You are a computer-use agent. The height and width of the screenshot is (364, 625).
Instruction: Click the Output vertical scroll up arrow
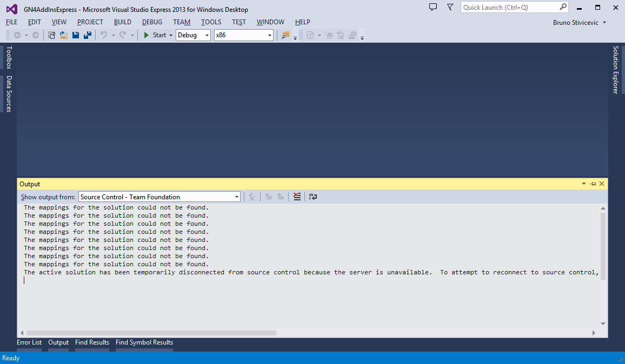point(603,208)
